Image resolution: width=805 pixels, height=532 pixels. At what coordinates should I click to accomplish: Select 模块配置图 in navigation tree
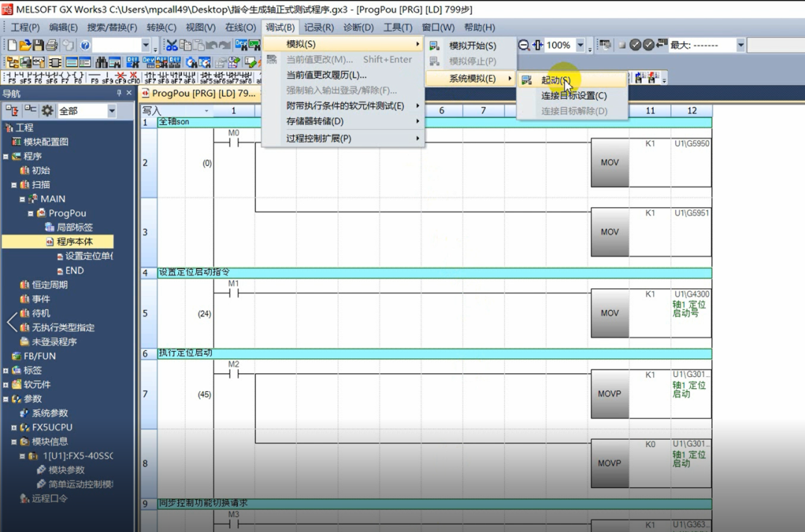click(x=45, y=142)
